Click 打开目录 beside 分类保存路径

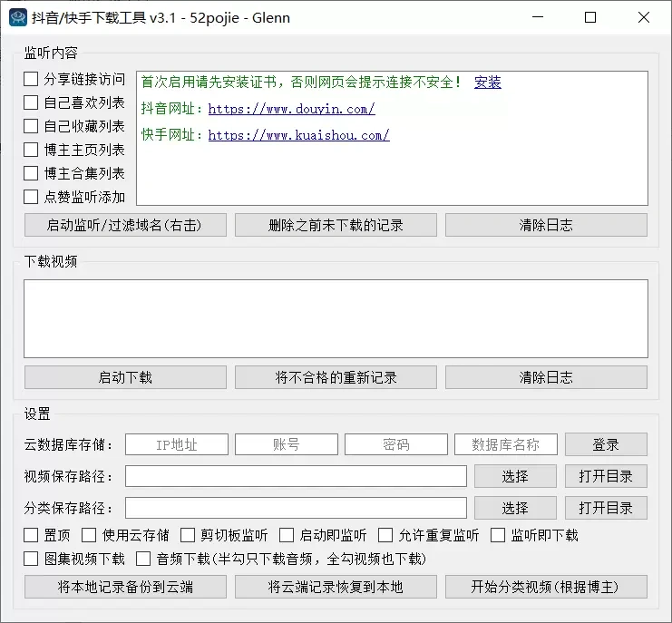coord(606,508)
